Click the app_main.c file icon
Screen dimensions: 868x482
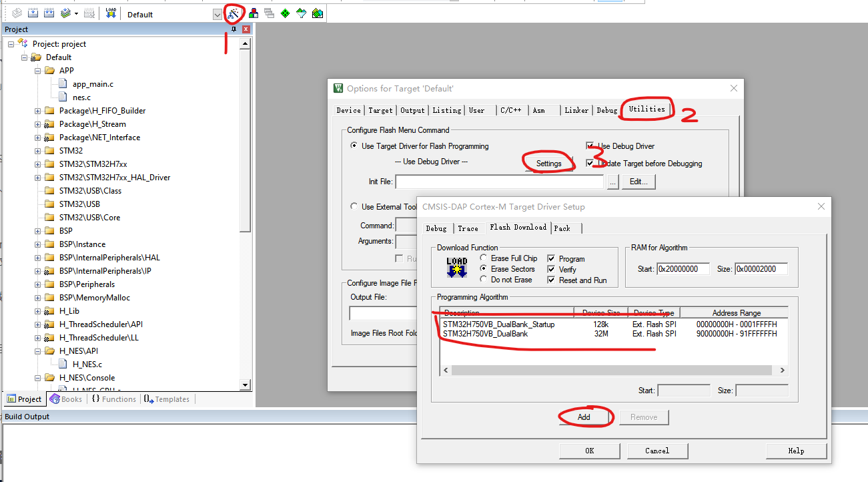pyautogui.click(x=63, y=84)
